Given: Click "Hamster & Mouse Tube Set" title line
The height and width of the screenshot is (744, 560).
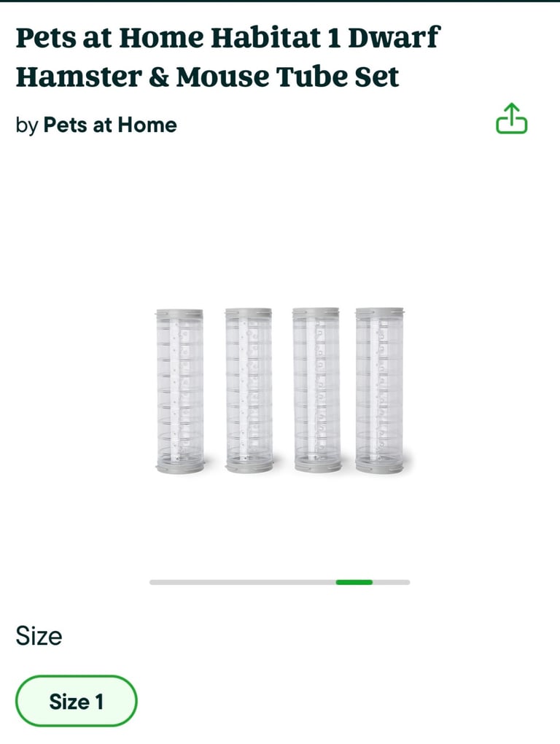Looking at the screenshot, I should point(207,77).
